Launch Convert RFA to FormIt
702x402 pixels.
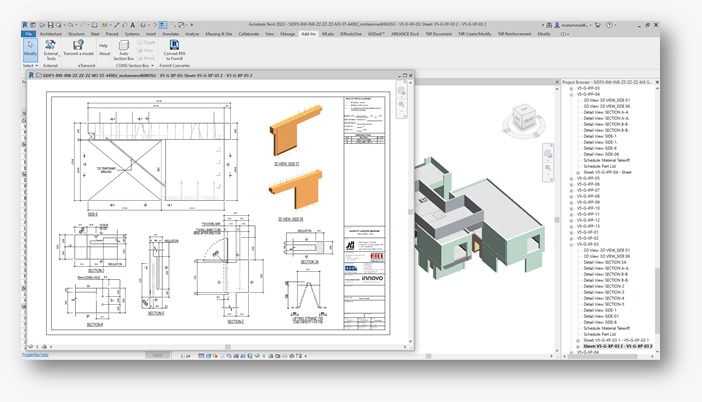[174, 50]
